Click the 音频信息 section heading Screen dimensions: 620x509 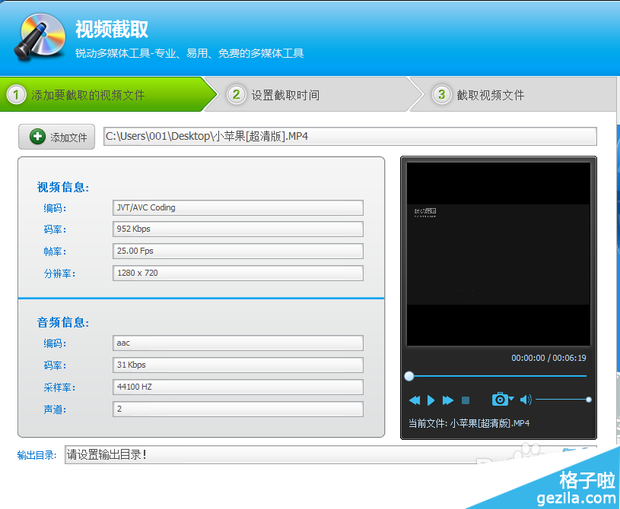tap(63, 322)
